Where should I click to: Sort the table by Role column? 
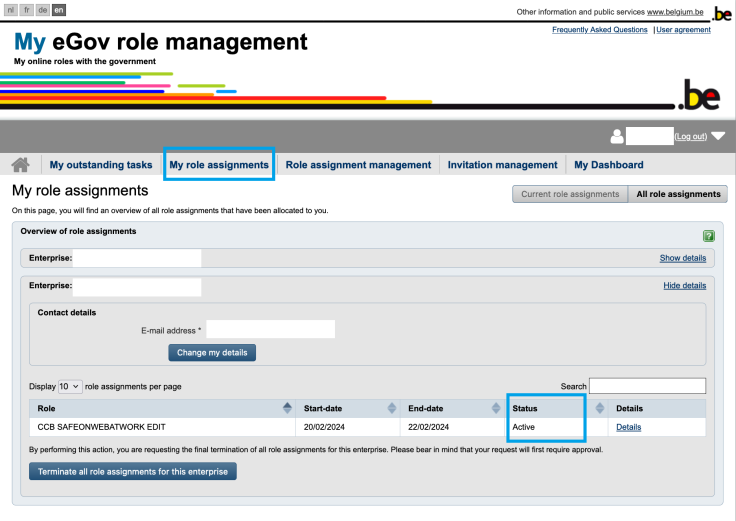pyautogui.click(x=287, y=408)
